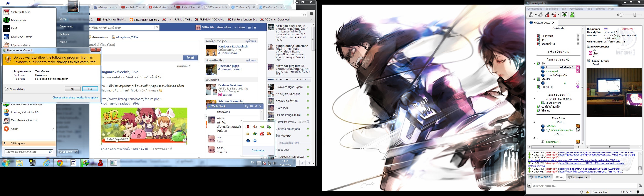Click the text format 'A' icon in TeamSpeak
Screen dimensions: 644x196
[529, 186]
